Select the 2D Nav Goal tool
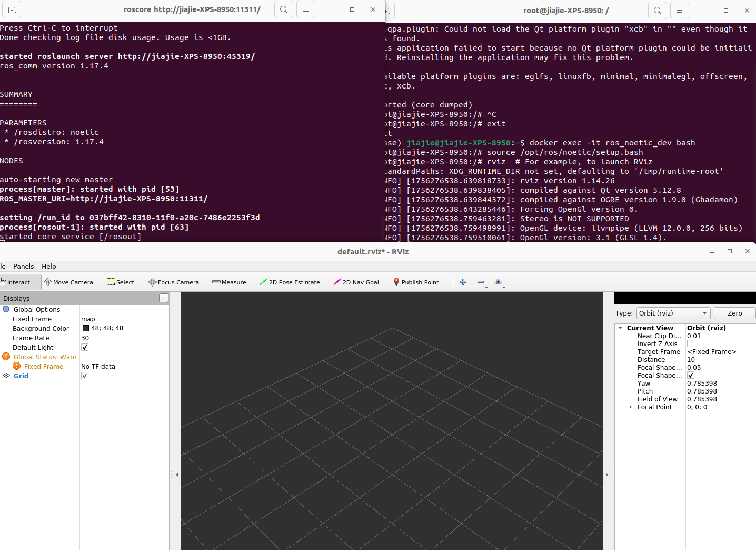This screenshot has height=550, width=756. tap(356, 282)
